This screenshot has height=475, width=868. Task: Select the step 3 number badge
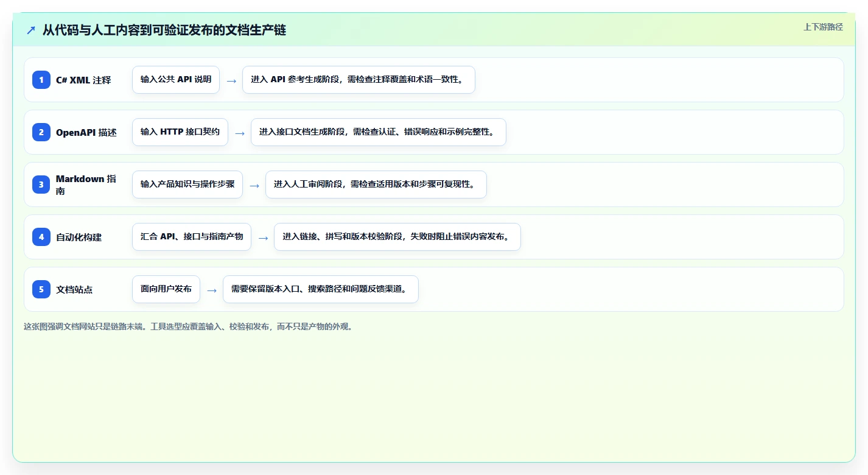(41, 185)
